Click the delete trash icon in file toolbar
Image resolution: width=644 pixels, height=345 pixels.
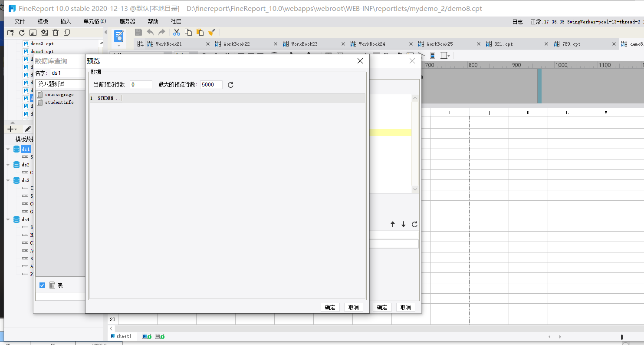56,33
